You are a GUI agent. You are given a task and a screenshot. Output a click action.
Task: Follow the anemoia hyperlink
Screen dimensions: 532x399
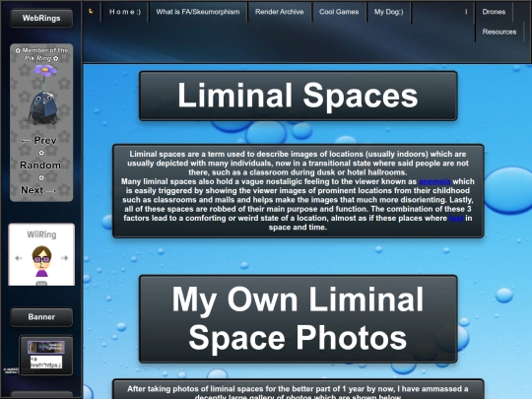click(434, 181)
